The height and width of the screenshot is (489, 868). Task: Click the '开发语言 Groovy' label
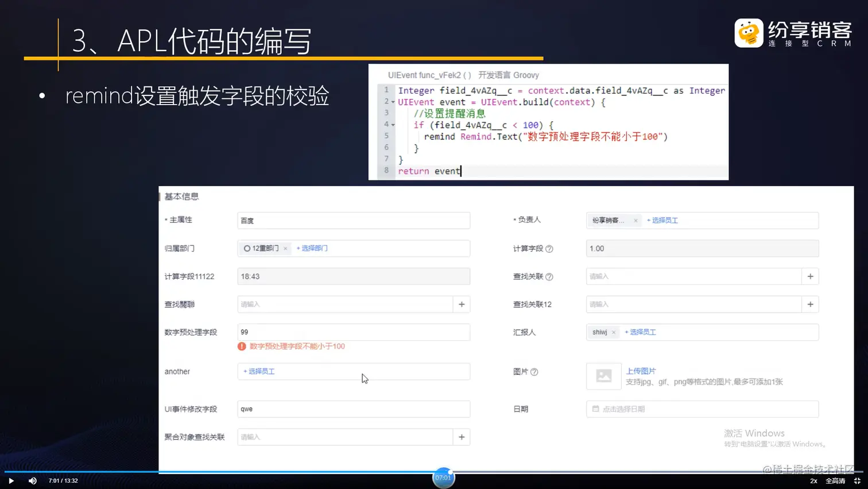tap(509, 75)
